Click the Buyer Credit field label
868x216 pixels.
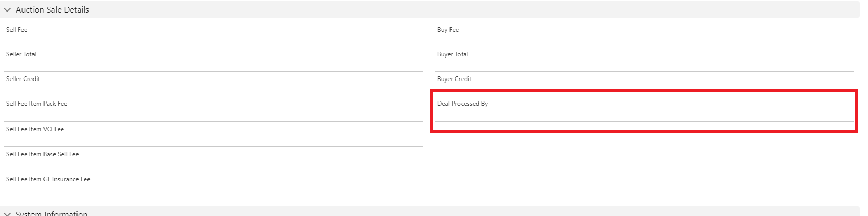454,79
